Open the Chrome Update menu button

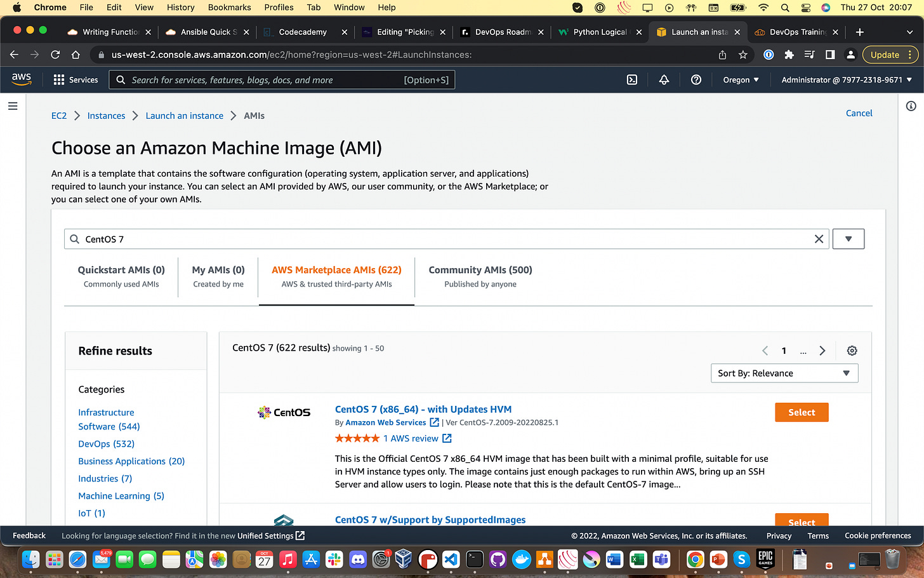tap(890, 55)
